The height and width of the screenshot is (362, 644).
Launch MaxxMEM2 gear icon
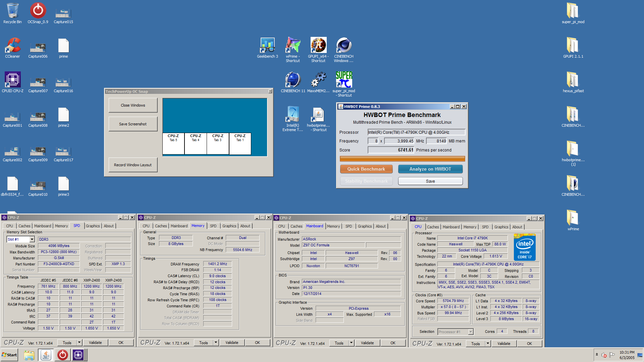point(318,82)
